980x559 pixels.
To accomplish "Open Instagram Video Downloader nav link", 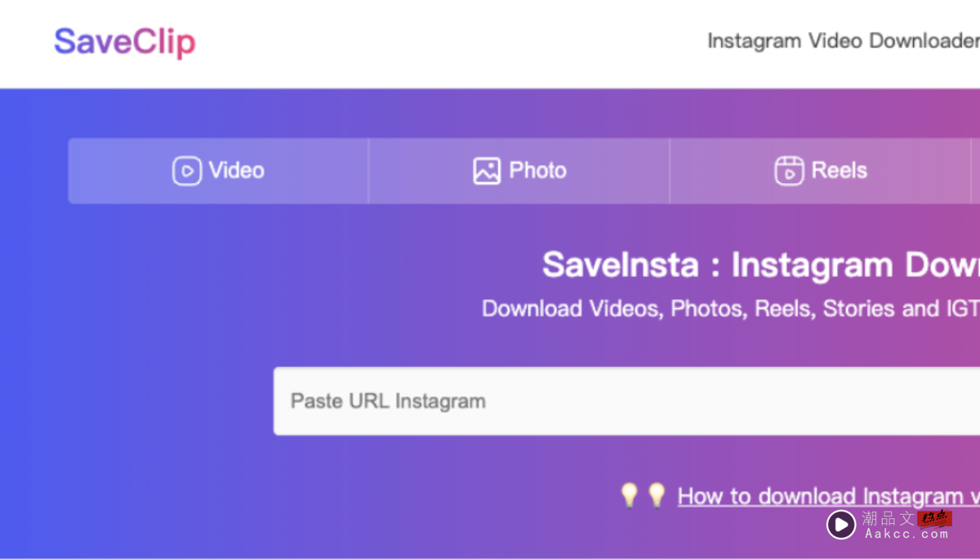I will [842, 41].
